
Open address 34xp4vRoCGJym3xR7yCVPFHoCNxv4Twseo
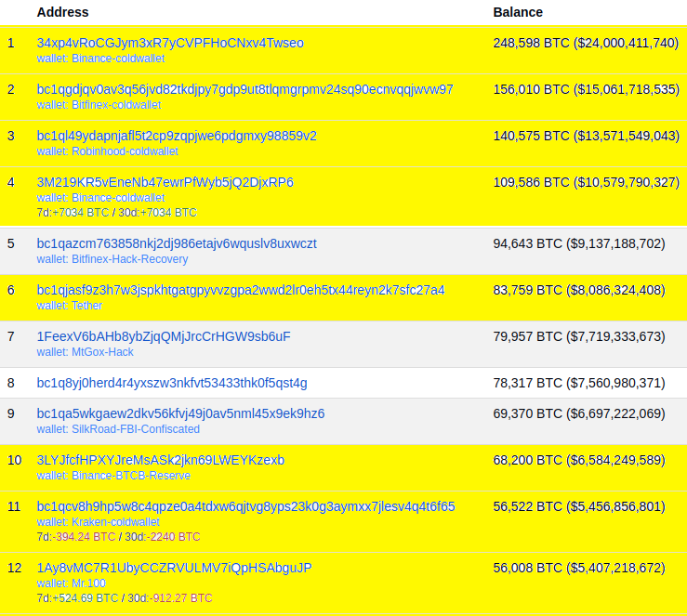tap(170, 43)
